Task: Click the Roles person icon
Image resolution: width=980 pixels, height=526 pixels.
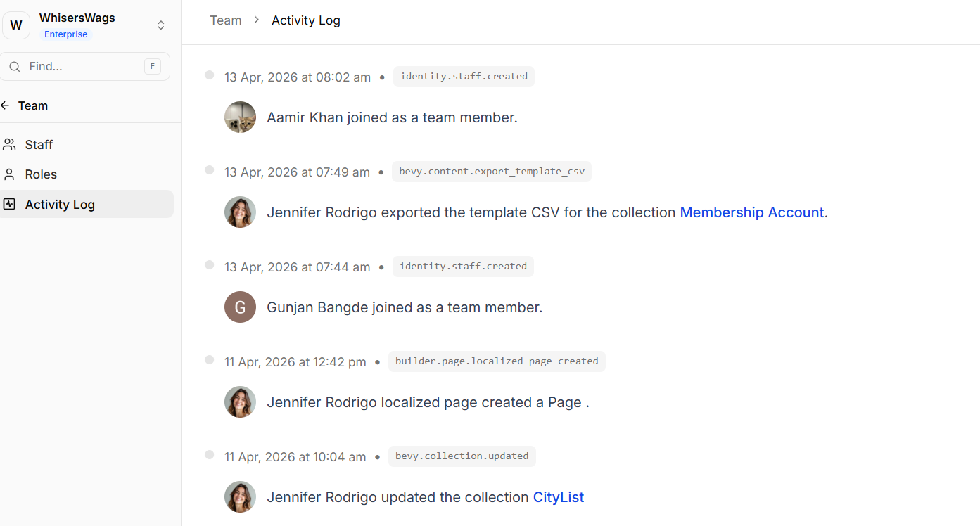Action: pyautogui.click(x=9, y=174)
